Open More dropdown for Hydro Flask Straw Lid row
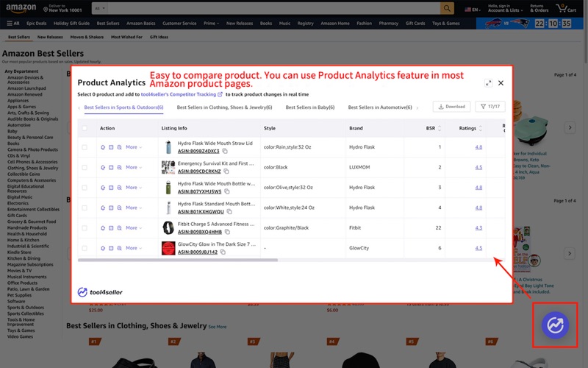 134,147
